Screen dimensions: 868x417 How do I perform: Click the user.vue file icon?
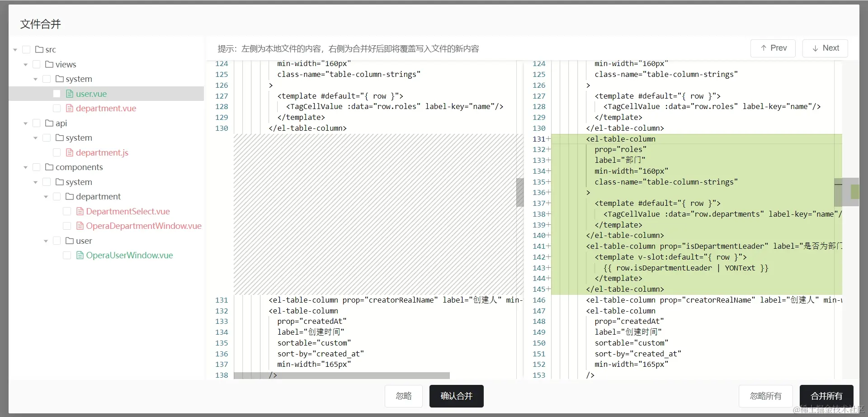(70, 94)
